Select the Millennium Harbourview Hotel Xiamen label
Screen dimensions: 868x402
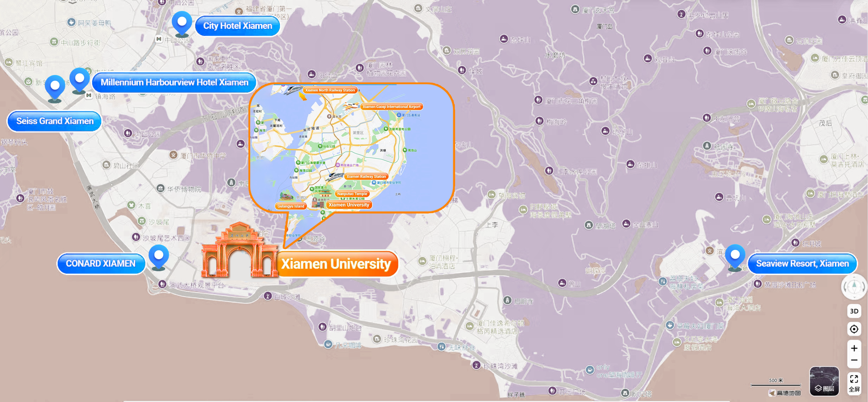(x=174, y=82)
